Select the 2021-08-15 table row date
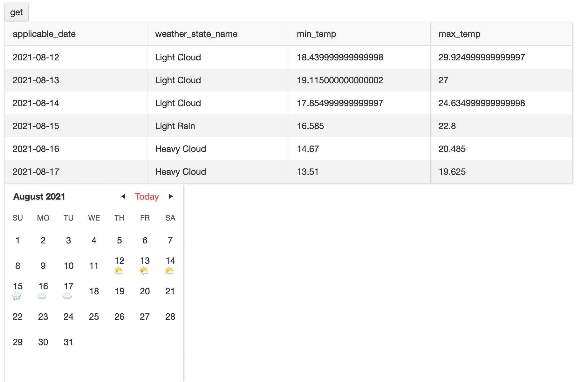Viewport: 588px width, 382px height. pos(36,126)
